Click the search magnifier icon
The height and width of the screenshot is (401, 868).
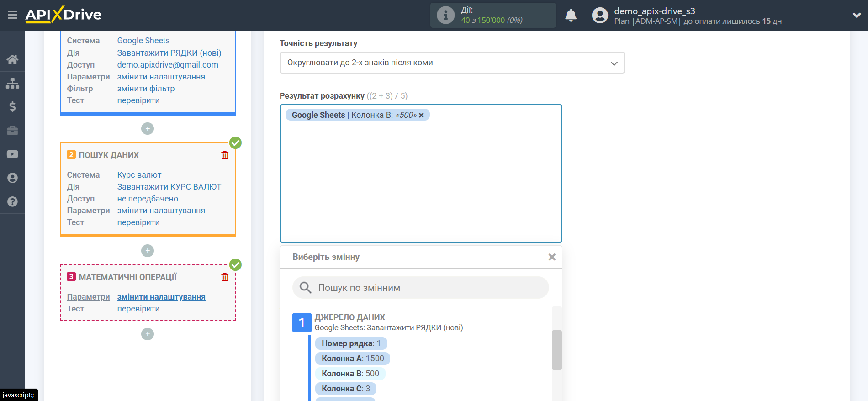click(305, 288)
